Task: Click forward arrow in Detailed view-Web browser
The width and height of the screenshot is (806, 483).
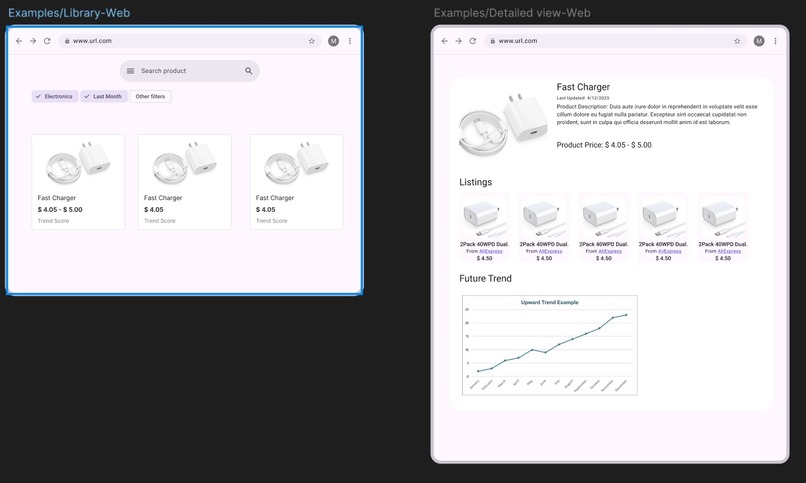Action: pos(459,41)
